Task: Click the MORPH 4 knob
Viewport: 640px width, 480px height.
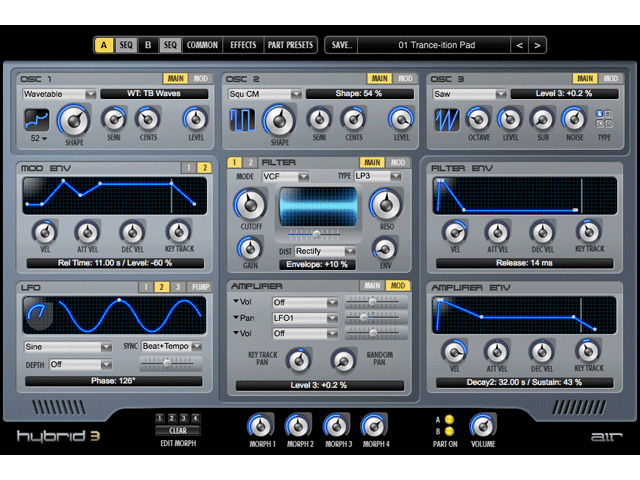Action: click(x=374, y=426)
